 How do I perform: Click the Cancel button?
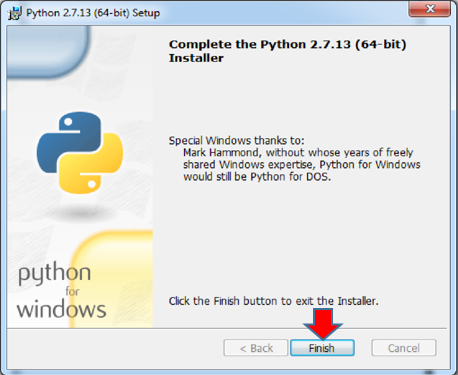click(404, 348)
